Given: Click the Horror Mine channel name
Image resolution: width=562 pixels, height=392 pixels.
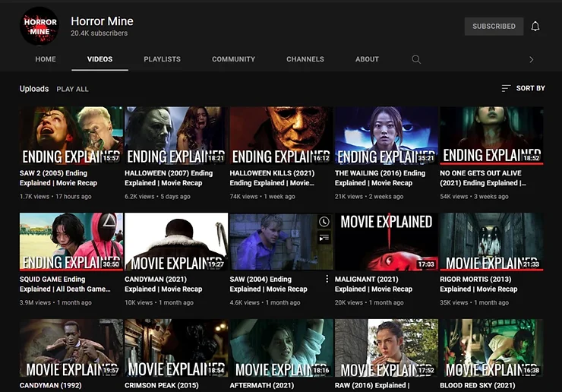Looking at the screenshot, I should pos(102,21).
